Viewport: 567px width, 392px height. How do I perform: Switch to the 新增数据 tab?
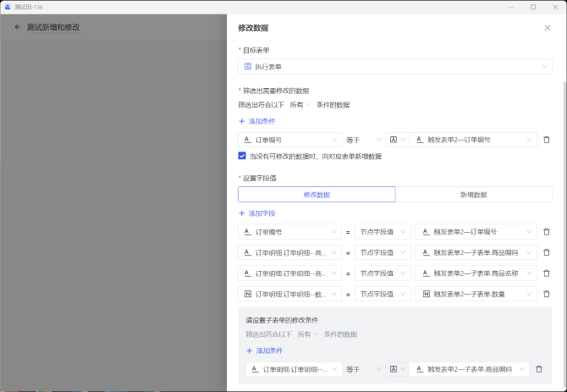(473, 194)
